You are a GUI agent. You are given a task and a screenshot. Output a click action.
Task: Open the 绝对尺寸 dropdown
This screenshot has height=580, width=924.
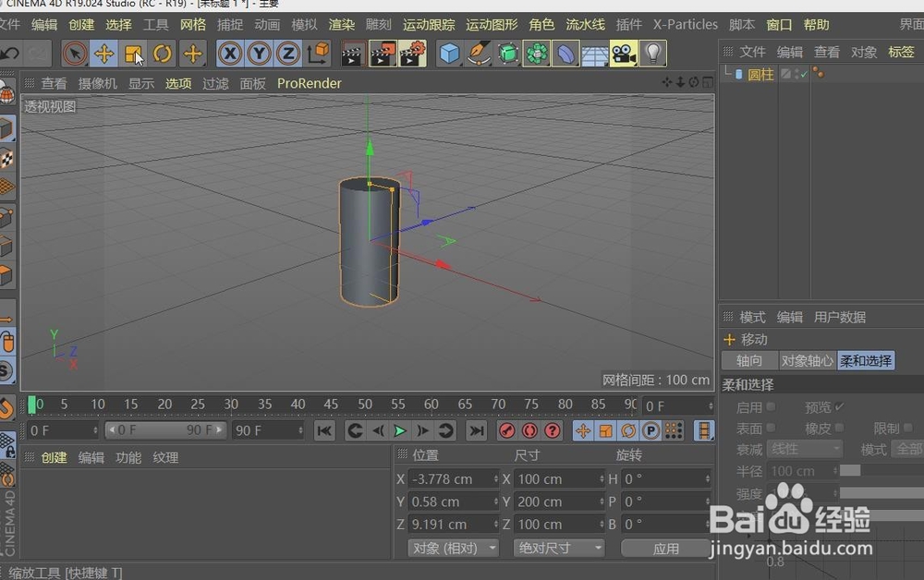tap(559, 549)
